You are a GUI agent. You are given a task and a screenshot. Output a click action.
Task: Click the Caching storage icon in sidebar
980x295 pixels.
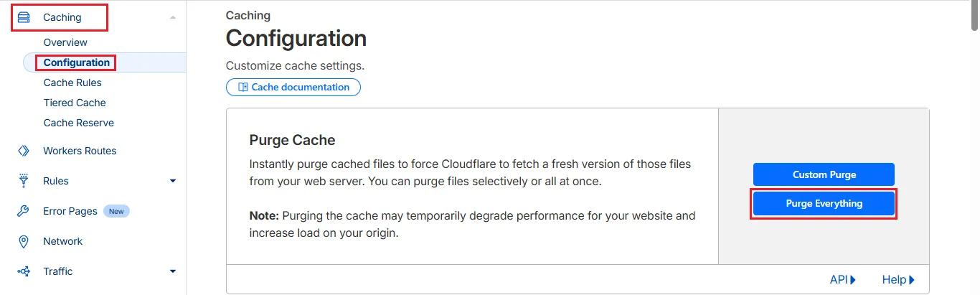24,17
